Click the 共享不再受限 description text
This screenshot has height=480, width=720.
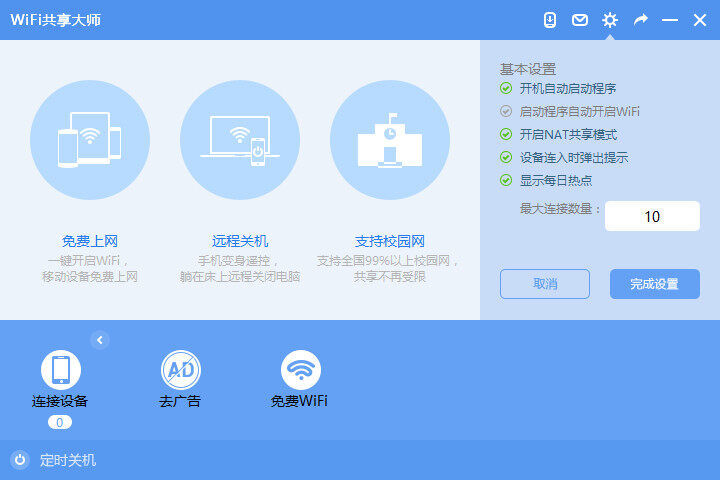[390, 277]
